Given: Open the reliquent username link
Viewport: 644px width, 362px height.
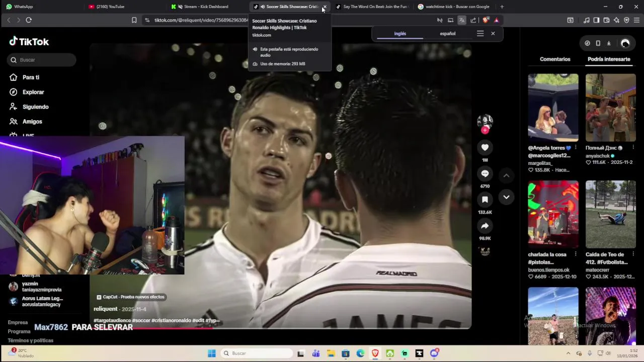Looking at the screenshot, I should (x=105, y=309).
